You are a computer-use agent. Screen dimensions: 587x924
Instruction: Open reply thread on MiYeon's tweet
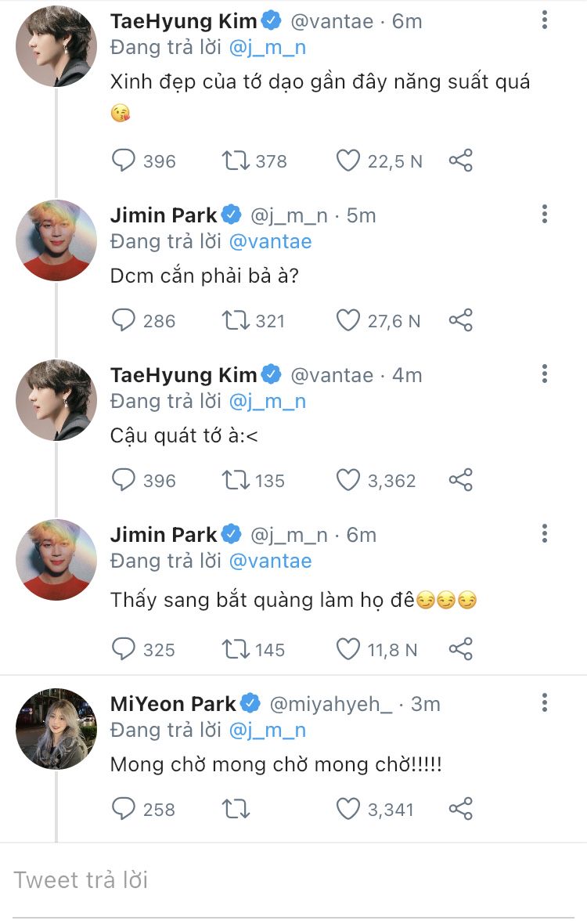point(124,809)
